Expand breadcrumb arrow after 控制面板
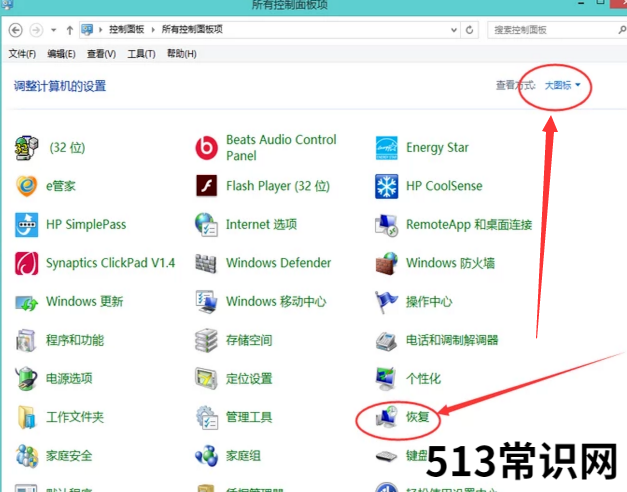This screenshot has width=627, height=492. coord(153,30)
